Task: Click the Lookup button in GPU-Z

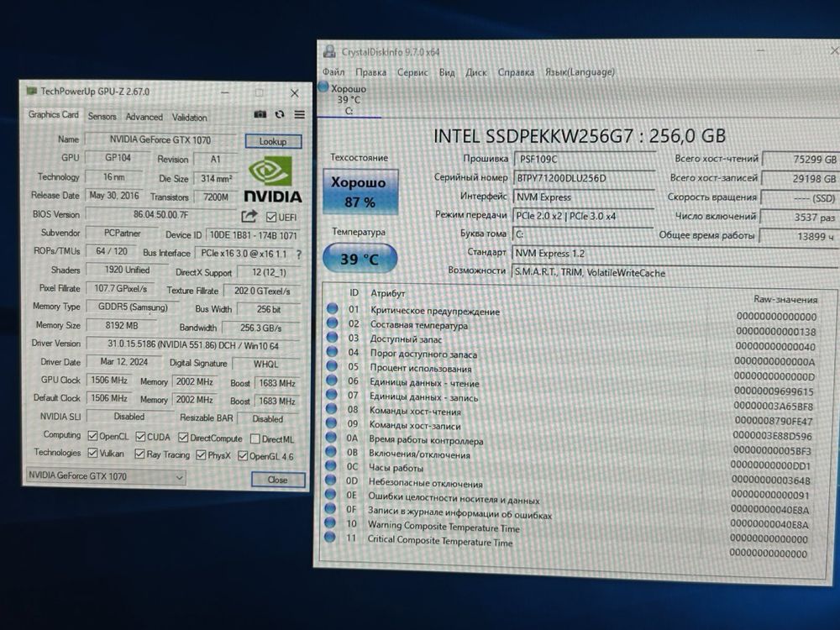Action: (x=273, y=141)
